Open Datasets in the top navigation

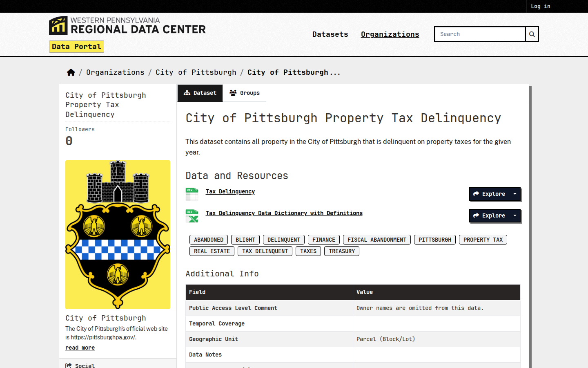tap(330, 34)
